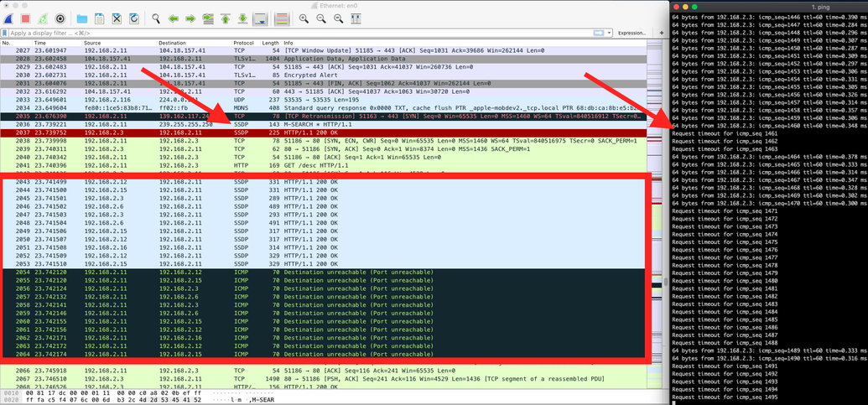This screenshot has height=405, width=868.
Task: Go forward in packet history
Action: pos(190,18)
